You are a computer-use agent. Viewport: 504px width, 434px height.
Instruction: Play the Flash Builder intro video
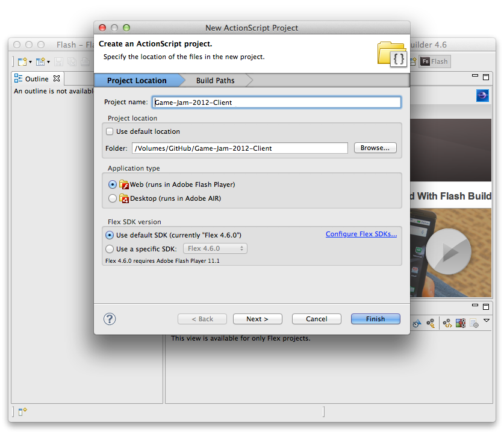(449, 251)
